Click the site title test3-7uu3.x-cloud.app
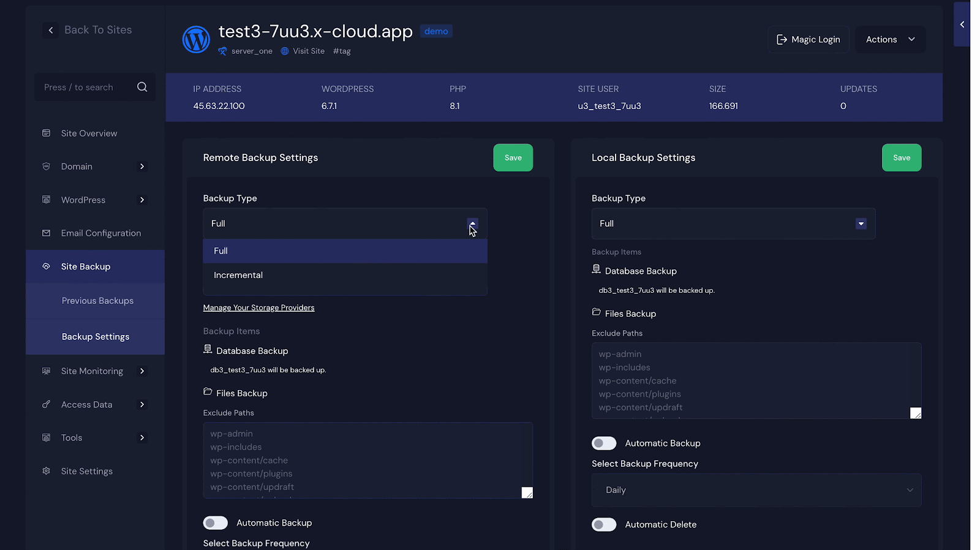Viewport: 980px width, 550px height. (315, 31)
